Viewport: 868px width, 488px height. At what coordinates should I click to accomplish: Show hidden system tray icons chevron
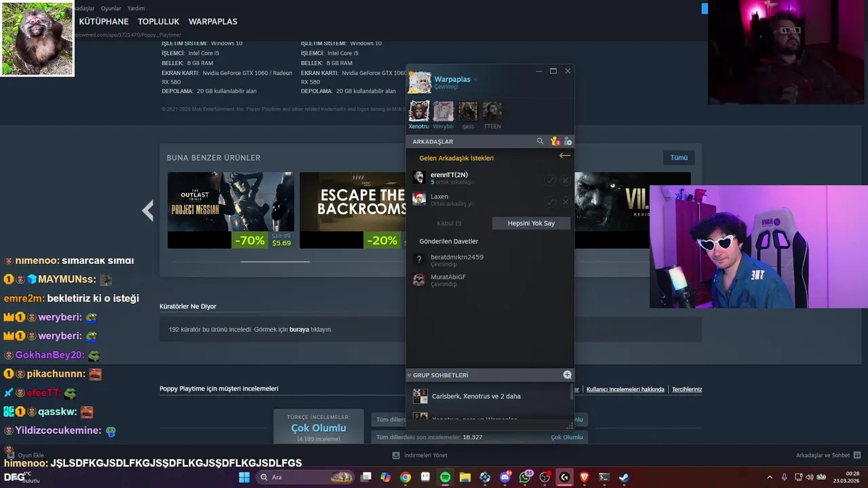click(x=769, y=477)
